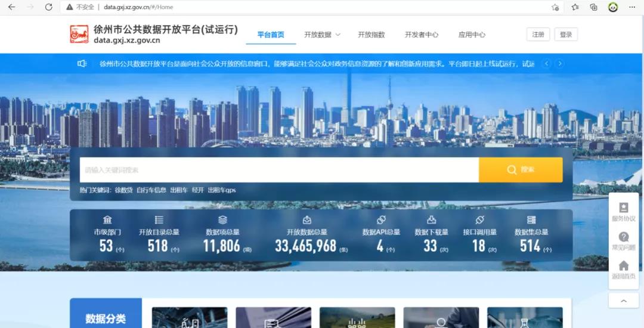This screenshot has width=644, height=328.
Task: Open the 常见问题 help icon
Action: [623, 237]
